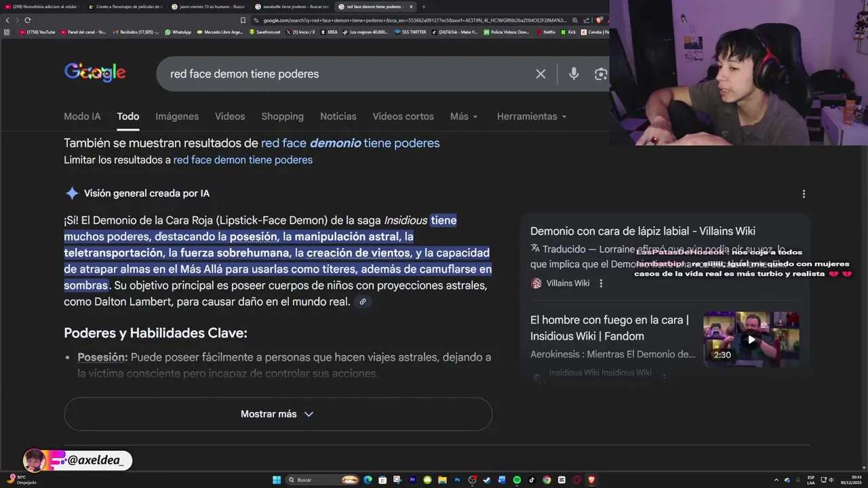Switch to jason viernes 13 browser tab
The height and width of the screenshot is (488, 868).
pos(209,7)
